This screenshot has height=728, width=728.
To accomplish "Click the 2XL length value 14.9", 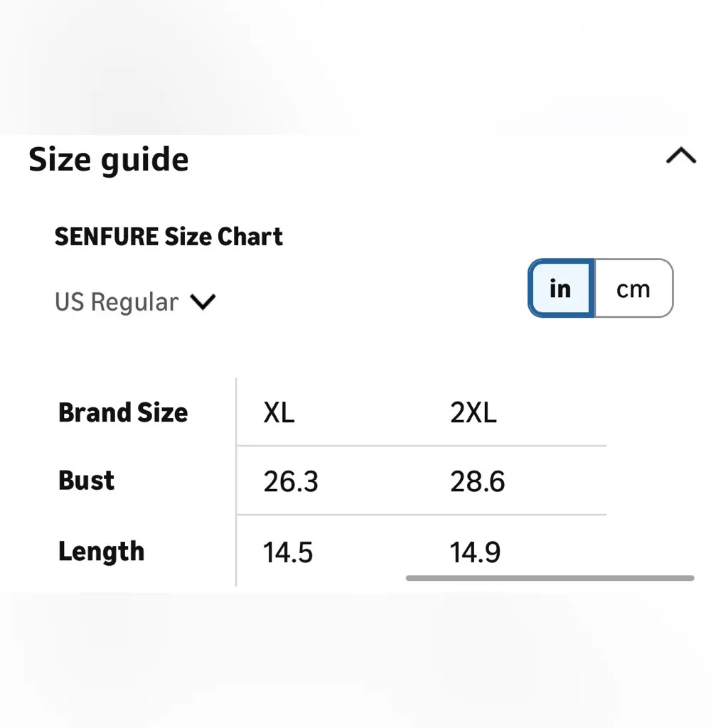I will point(475,552).
